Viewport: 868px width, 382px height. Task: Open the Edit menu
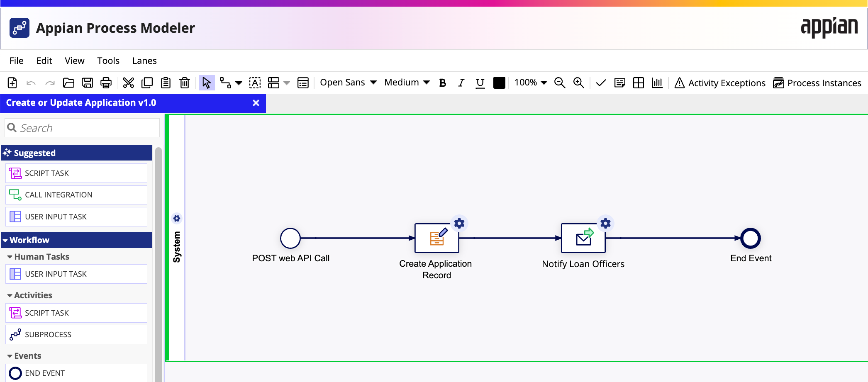click(44, 61)
